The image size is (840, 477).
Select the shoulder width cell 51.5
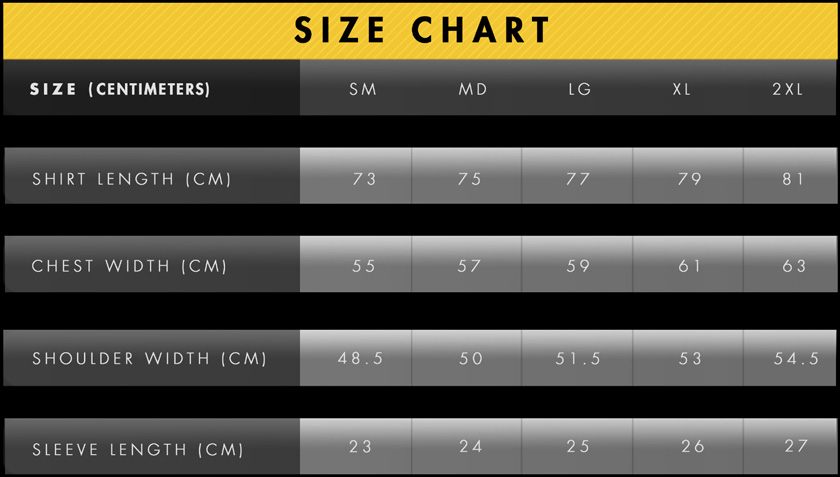point(579,358)
